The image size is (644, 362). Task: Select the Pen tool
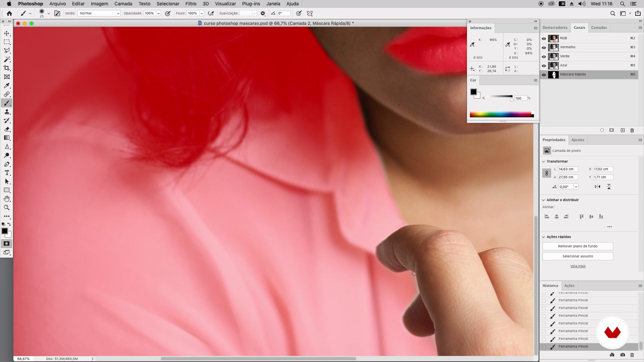click(x=7, y=164)
